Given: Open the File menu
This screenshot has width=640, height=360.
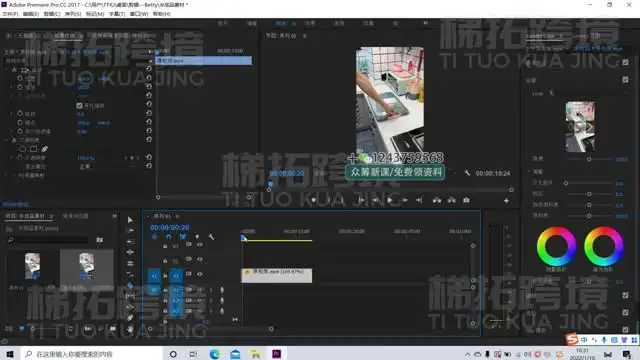Looking at the screenshot, I should coord(10,14).
